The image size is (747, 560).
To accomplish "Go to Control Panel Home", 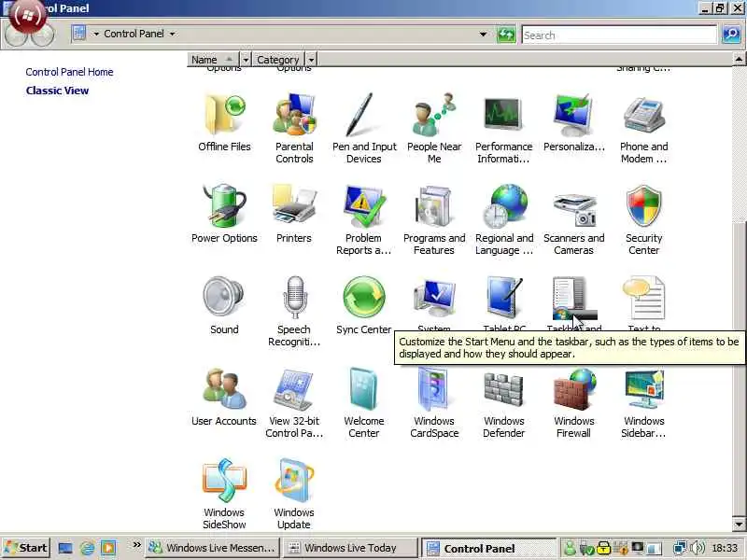I will point(69,72).
